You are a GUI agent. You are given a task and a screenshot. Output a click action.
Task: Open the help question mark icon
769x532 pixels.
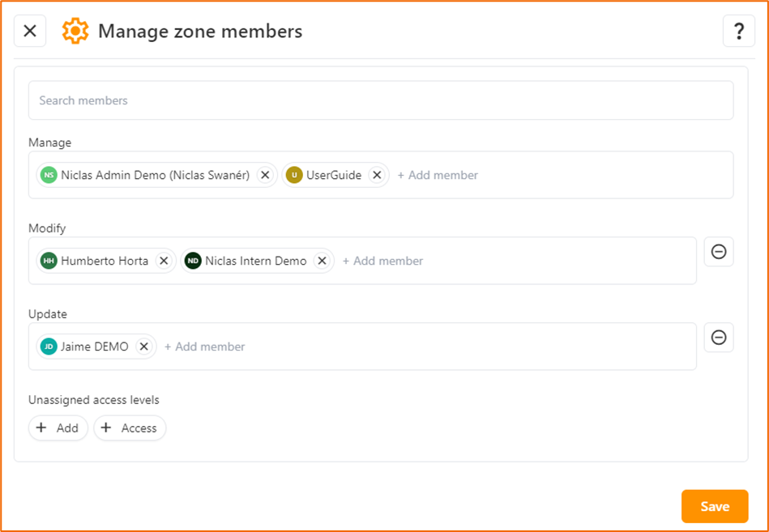(738, 31)
